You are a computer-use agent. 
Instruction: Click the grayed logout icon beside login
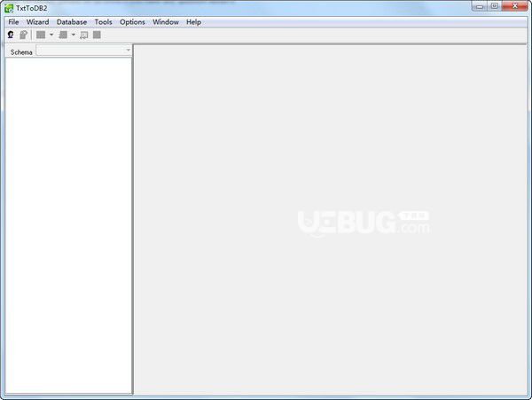tap(23, 35)
